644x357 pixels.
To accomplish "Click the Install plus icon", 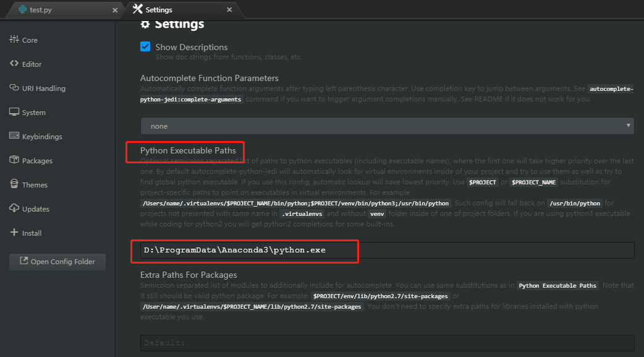I will click(14, 233).
